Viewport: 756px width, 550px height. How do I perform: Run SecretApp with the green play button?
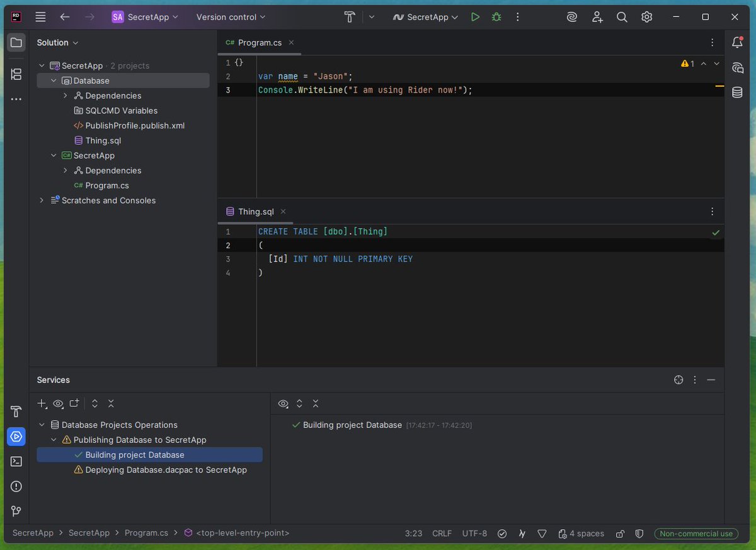coord(475,17)
